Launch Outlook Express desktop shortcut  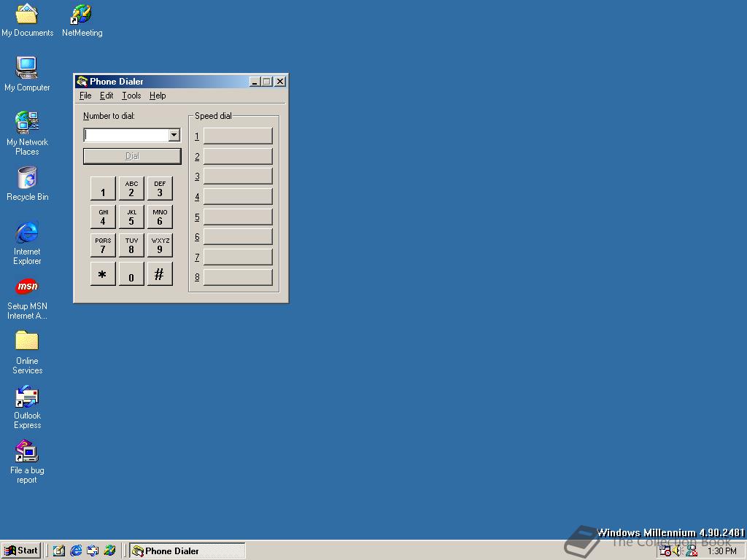pyautogui.click(x=27, y=407)
